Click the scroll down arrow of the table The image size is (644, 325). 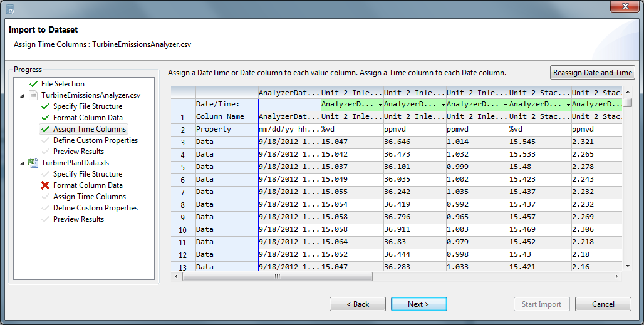[x=628, y=266]
